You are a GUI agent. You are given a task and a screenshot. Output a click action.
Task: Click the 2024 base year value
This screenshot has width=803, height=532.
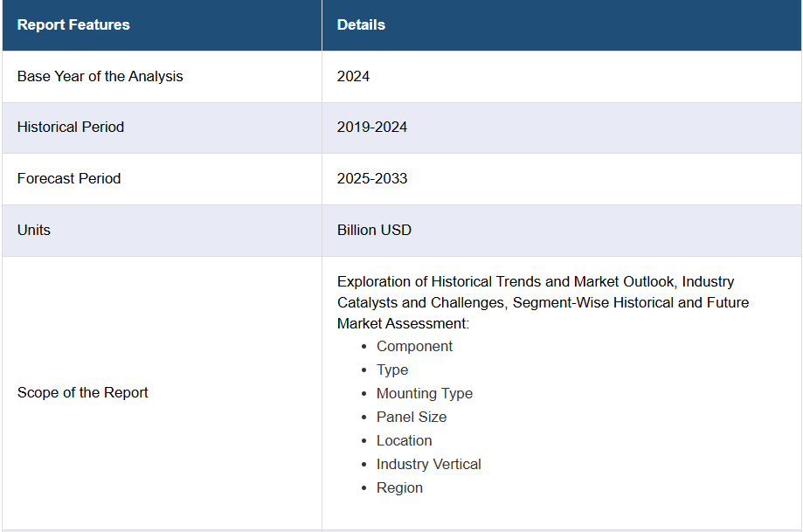coord(353,76)
